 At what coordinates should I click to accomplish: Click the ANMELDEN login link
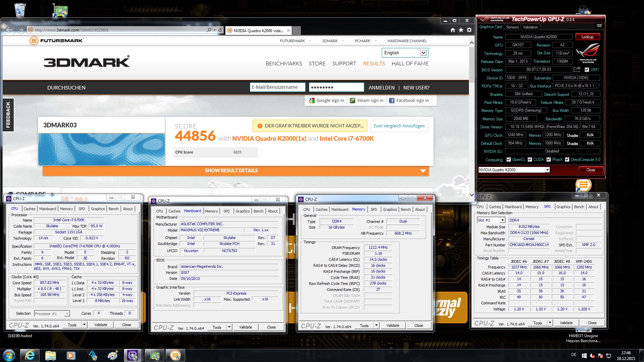[381, 88]
